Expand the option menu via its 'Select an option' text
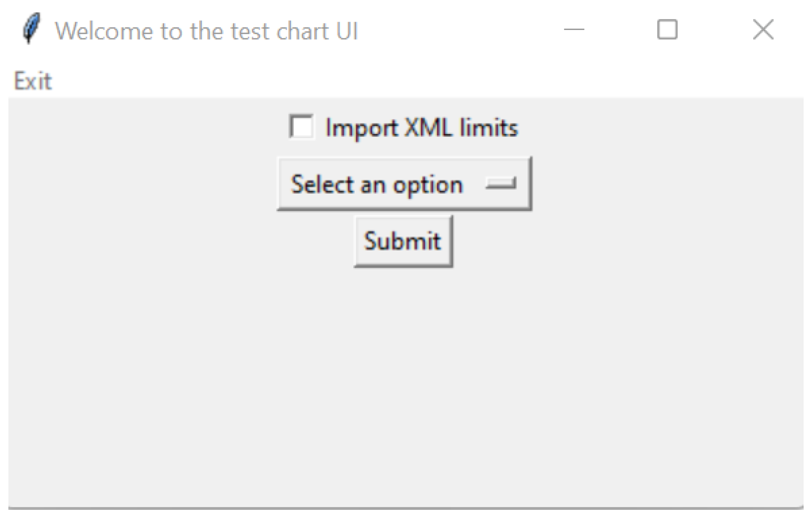The width and height of the screenshot is (812, 520). [x=376, y=184]
